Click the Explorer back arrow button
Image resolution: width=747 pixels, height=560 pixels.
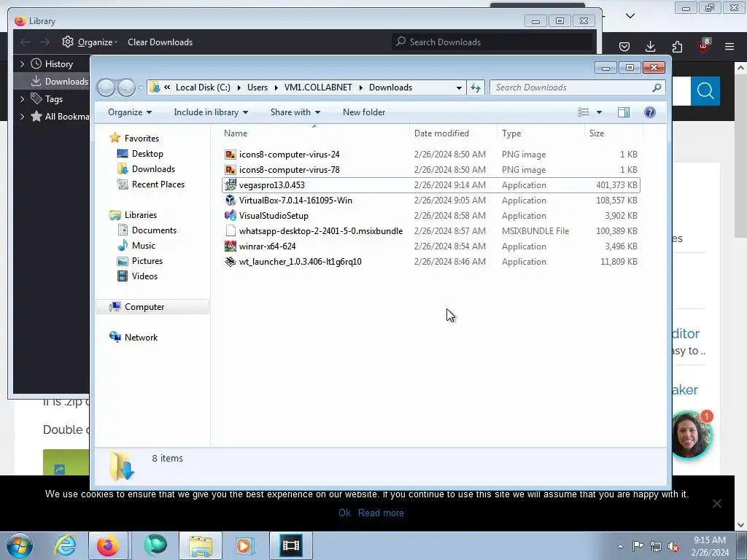click(x=107, y=87)
